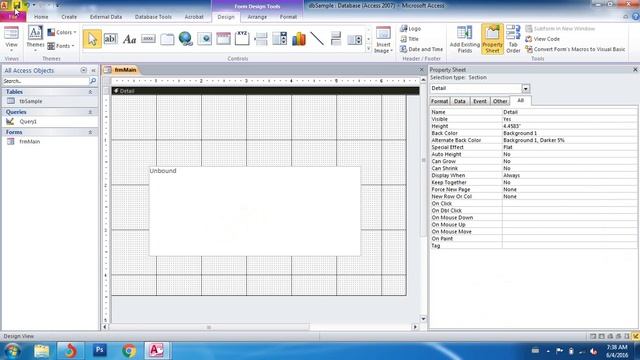The image size is (640, 360).
Task: Choose the Chart control
Action: coord(298,39)
